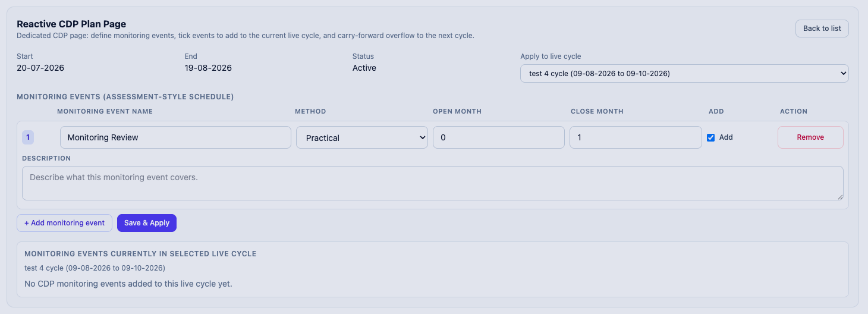
Task: Add a new monitoring event
Action: tap(64, 223)
